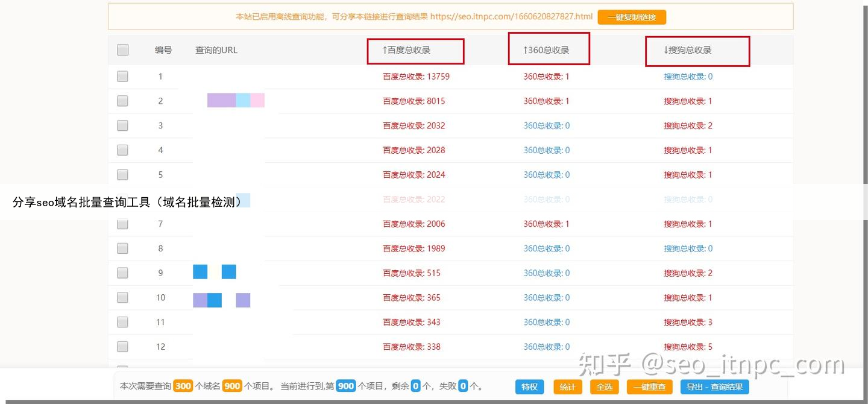Sort by ↑百度总收录 column header
Screen dimensions: 868x404
pos(406,50)
